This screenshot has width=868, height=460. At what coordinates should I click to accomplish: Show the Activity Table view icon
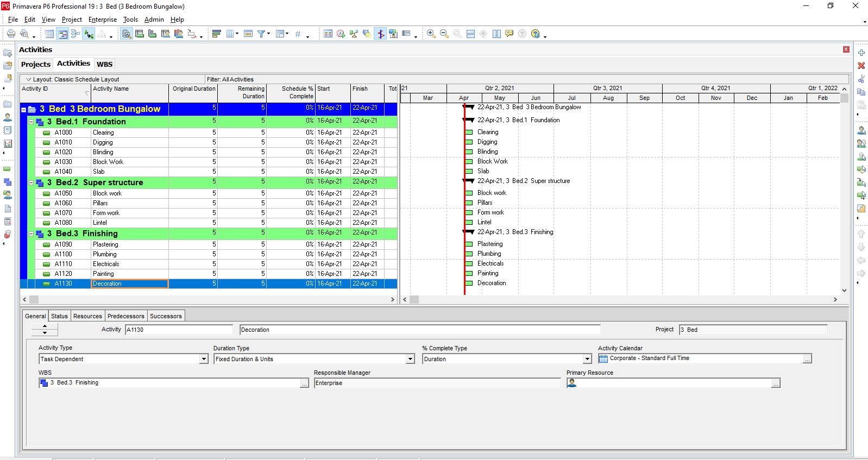49,34
